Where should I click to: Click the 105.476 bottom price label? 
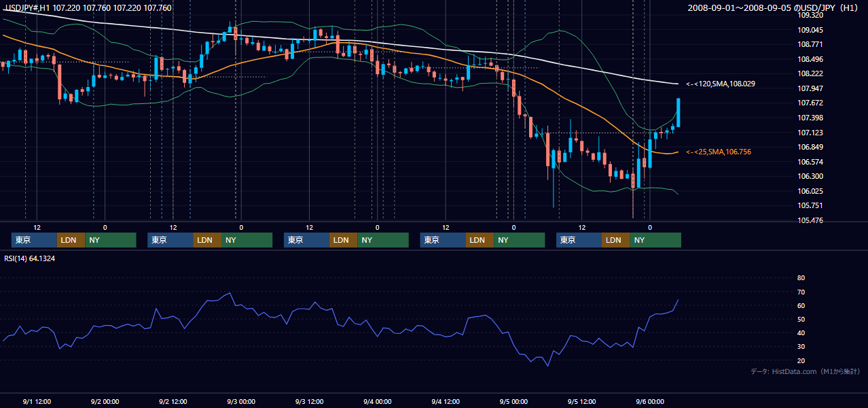pyautogui.click(x=810, y=220)
